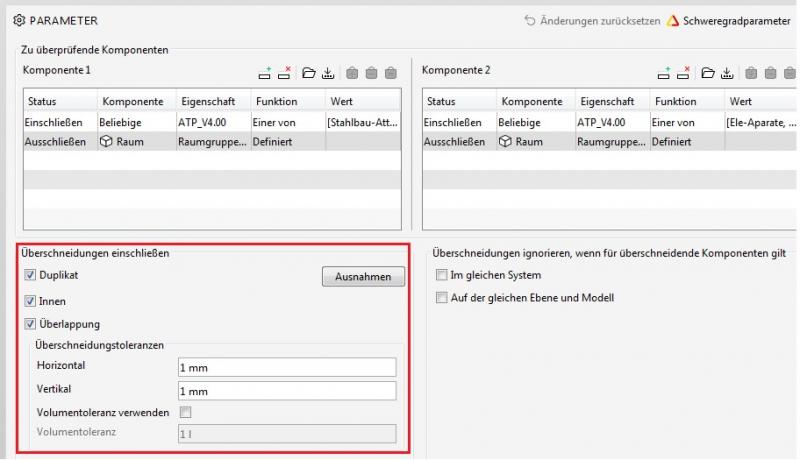800x460 pixels.
Task: Uncheck the Duplikat checkbox
Action: (30, 275)
